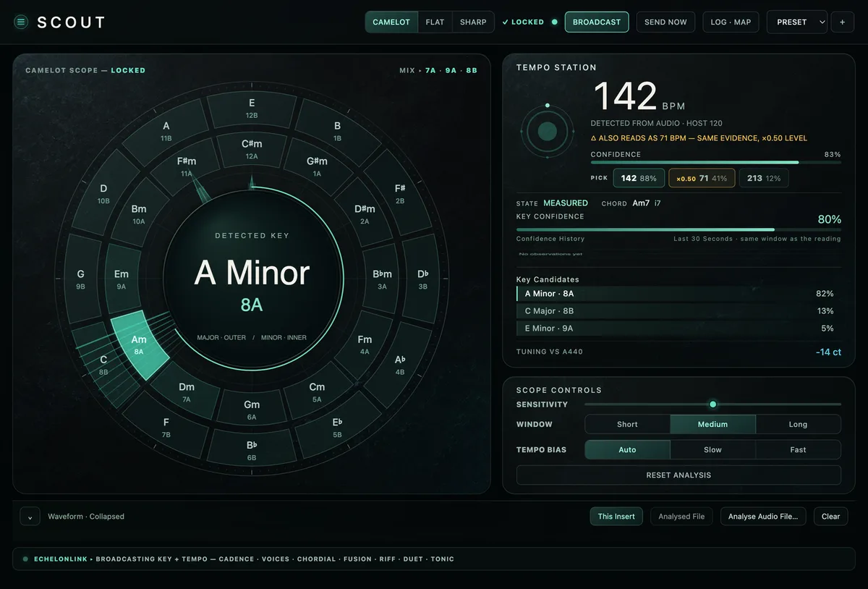Select This Insert as source

pos(616,517)
